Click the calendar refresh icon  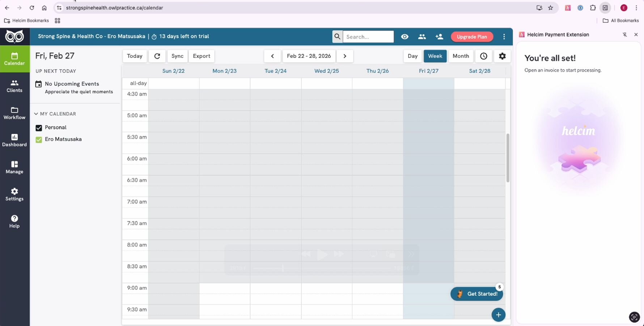coord(157,56)
